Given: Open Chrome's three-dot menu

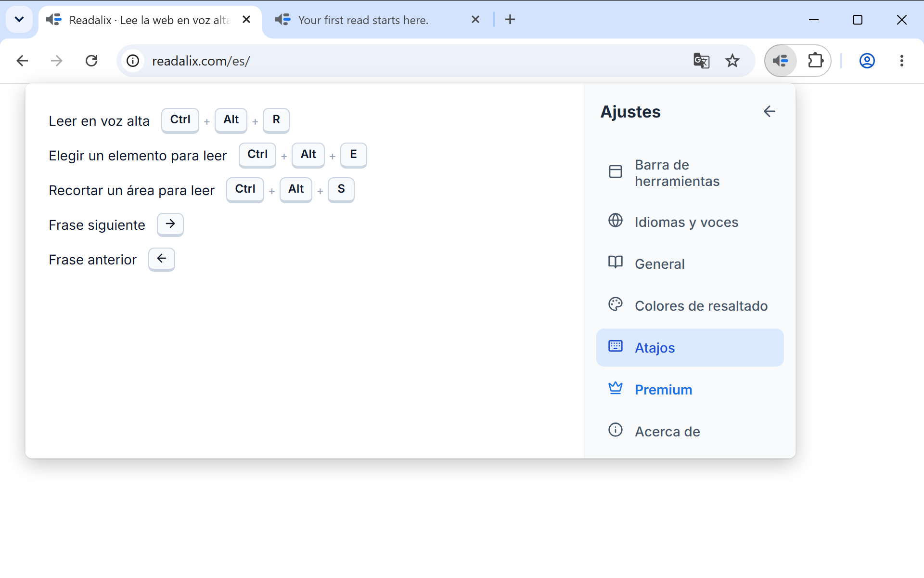Looking at the screenshot, I should [901, 61].
